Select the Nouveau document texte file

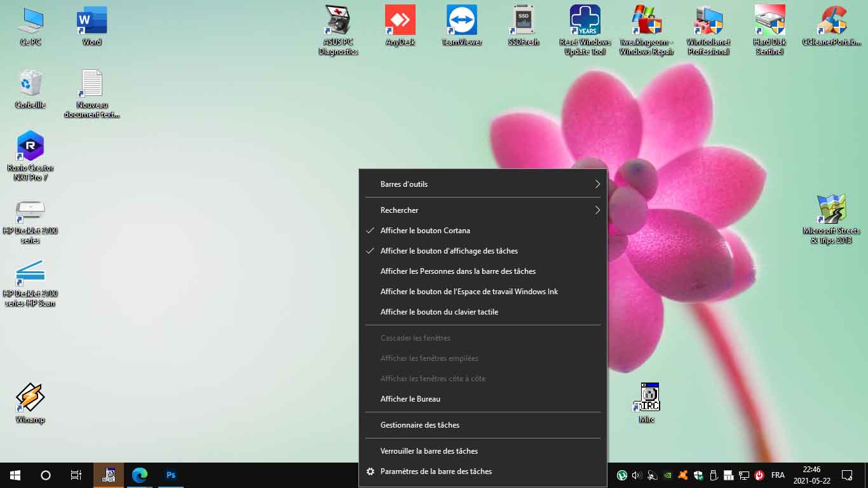click(92, 94)
